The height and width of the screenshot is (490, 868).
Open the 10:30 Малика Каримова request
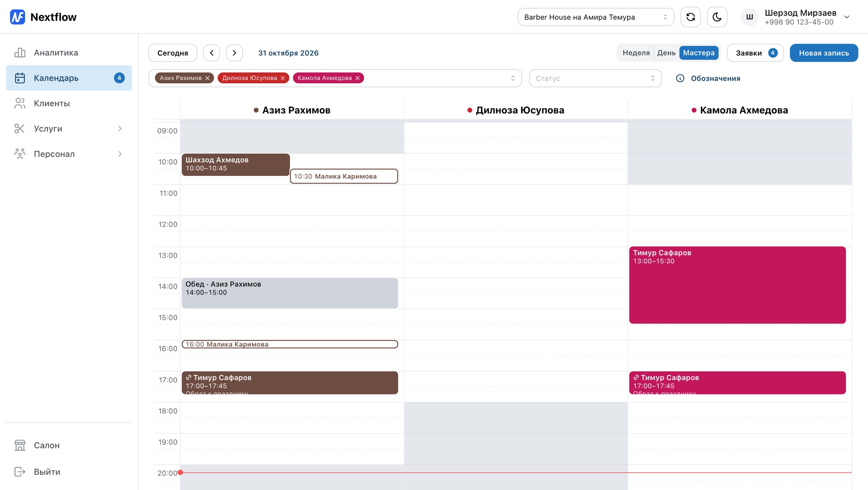[344, 176]
